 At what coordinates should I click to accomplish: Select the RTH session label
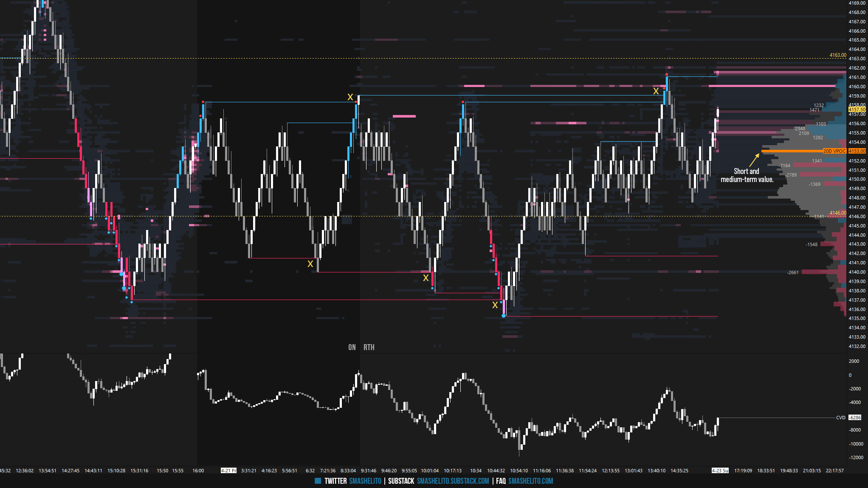point(369,347)
